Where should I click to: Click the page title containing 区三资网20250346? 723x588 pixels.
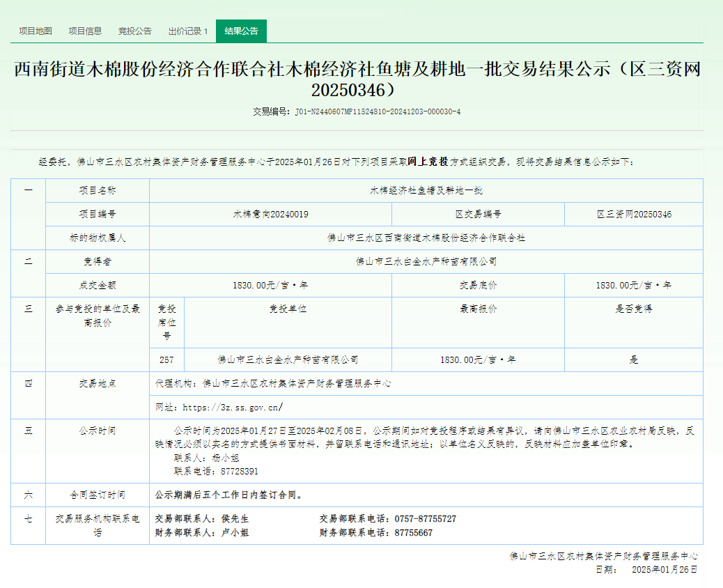[x=357, y=79]
